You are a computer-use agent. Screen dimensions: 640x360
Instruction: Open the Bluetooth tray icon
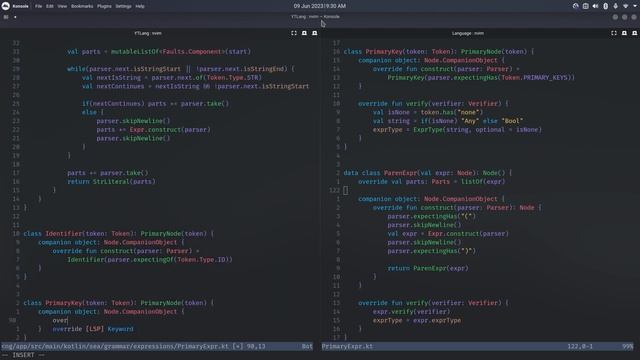(606, 6)
